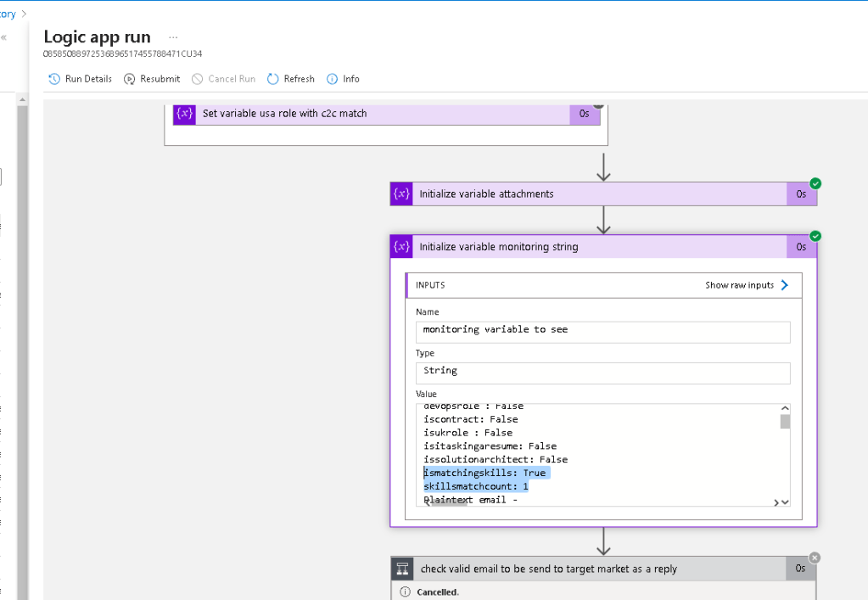Image resolution: width=868 pixels, height=600 pixels.
Task: Click the Info circle icon
Action: pyautogui.click(x=332, y=79)
